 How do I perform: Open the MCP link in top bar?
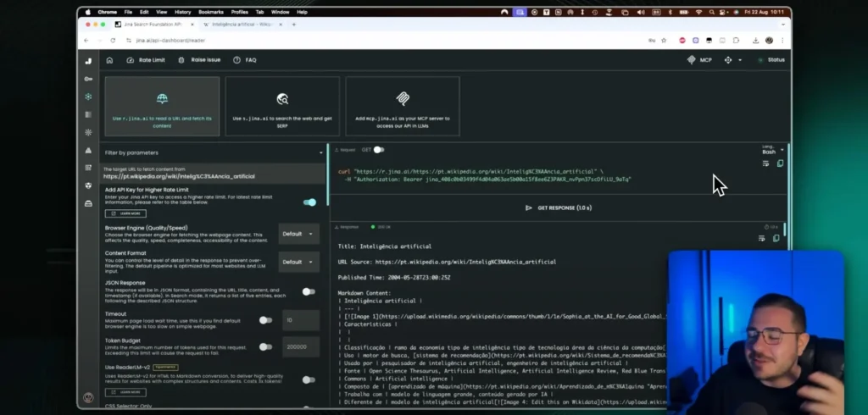[699, 60]
